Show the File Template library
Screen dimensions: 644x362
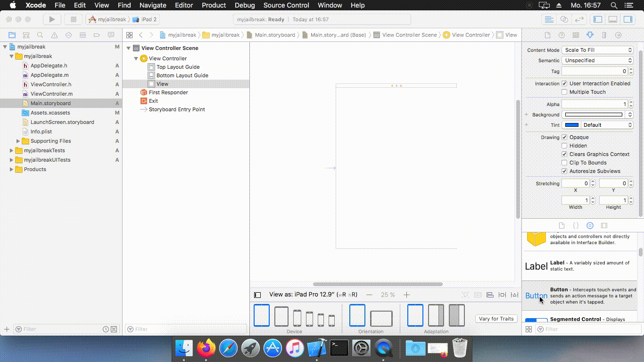(x=561, y=226)
